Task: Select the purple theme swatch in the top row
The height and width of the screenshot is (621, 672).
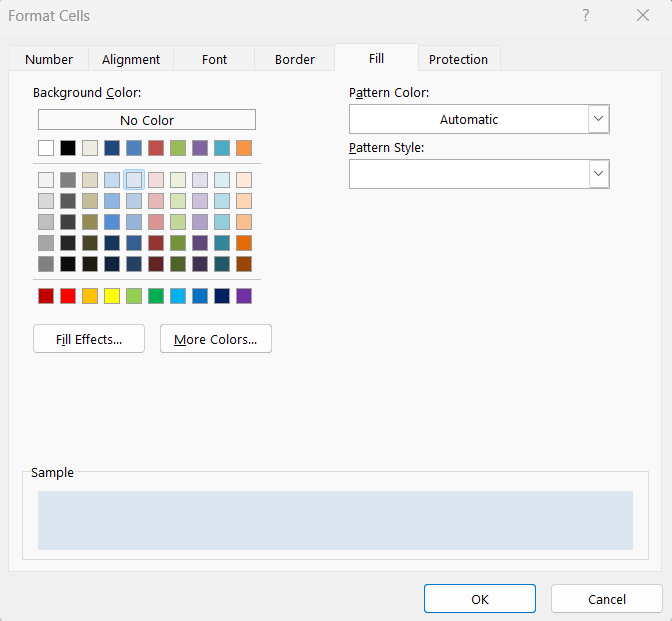Action: click(200, 148)
